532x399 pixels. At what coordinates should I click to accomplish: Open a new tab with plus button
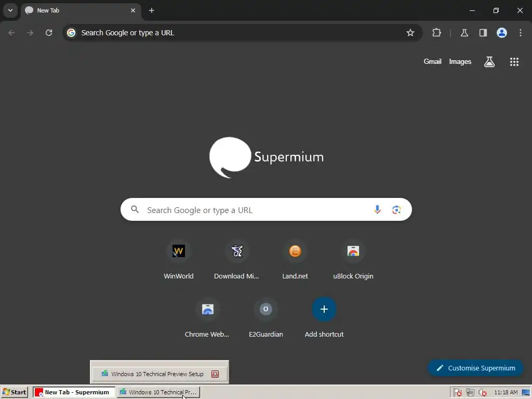click(152, 10)
